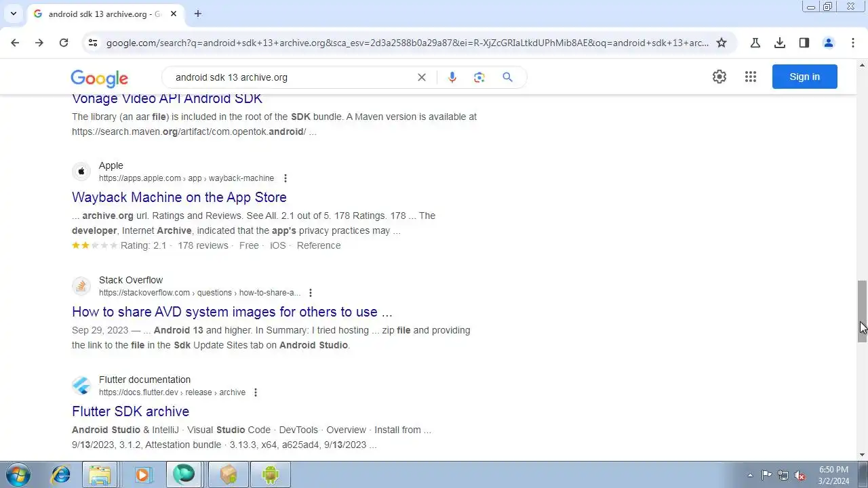The image size is (868, 488).
Task: Open options for Flutter documentation result
Action: point(256,392)
